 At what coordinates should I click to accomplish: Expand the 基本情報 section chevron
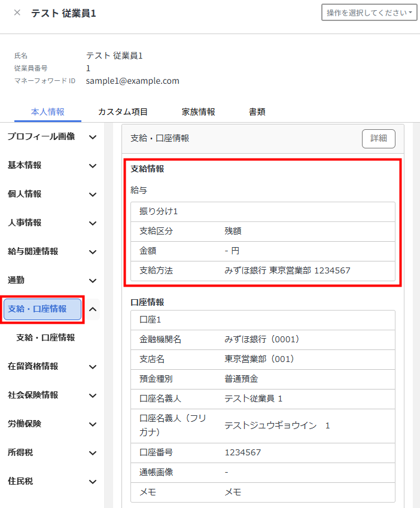pos(93,166)
